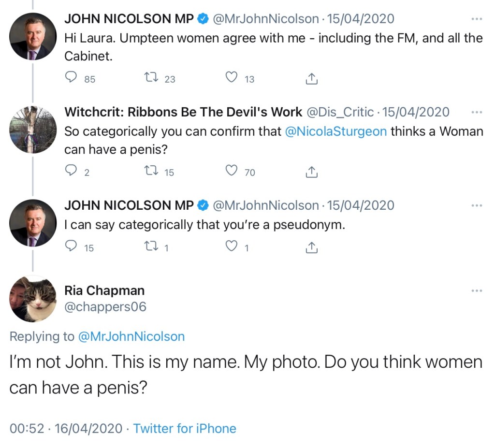The width and height of the screenshot is (495, 448).
Task: Open Witchcrit's tree profile picture
Action: coord(33,130)
